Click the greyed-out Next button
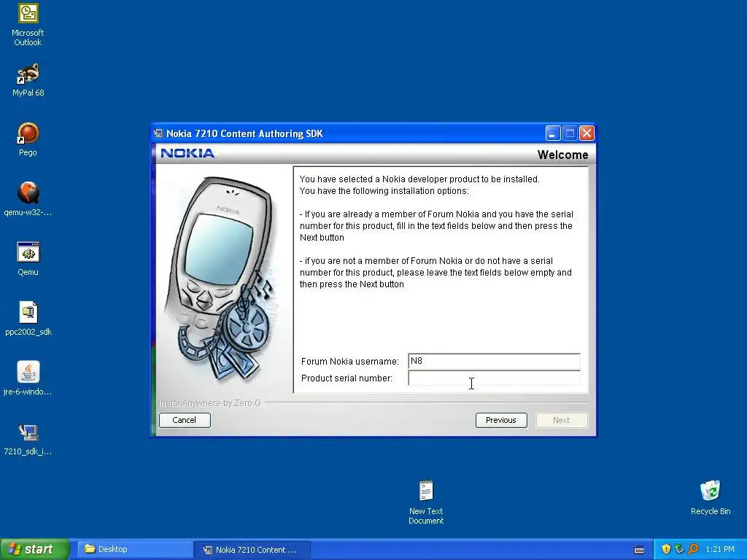Screen dimensions: 747x560 click(562, 420)
